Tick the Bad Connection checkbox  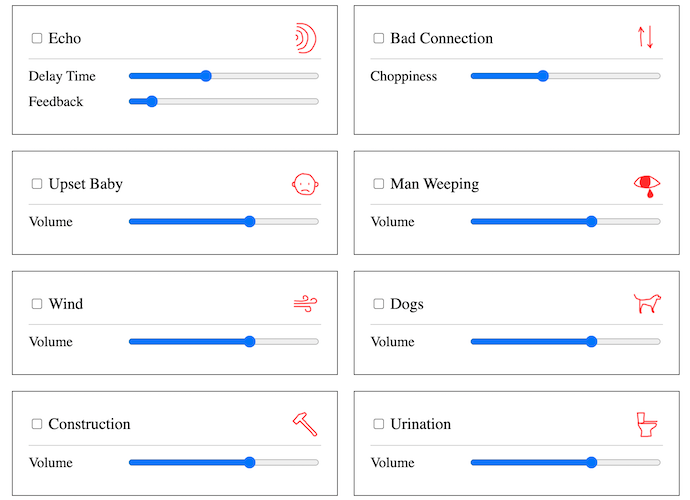[378, 38]
